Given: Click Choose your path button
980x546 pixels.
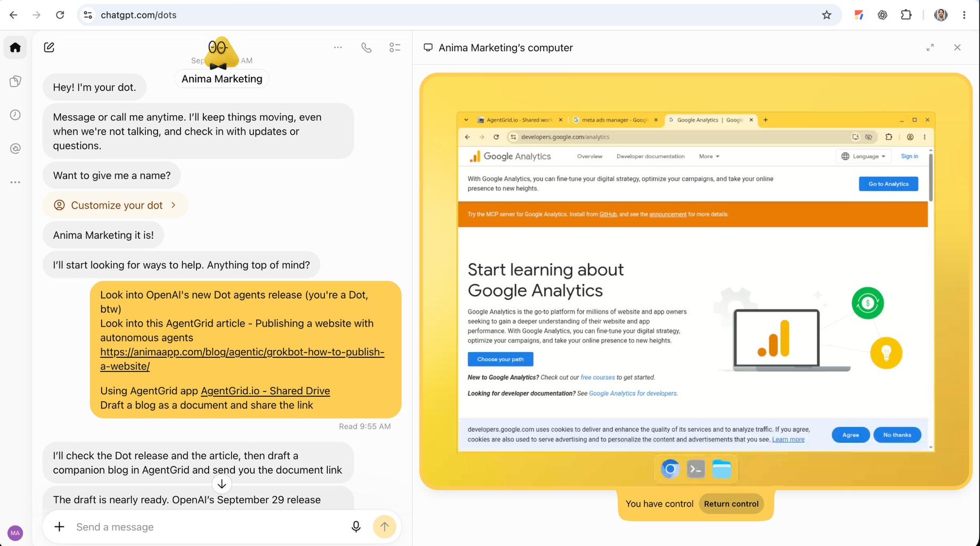Looking at the screenshot, I should [x=500, y=359].
